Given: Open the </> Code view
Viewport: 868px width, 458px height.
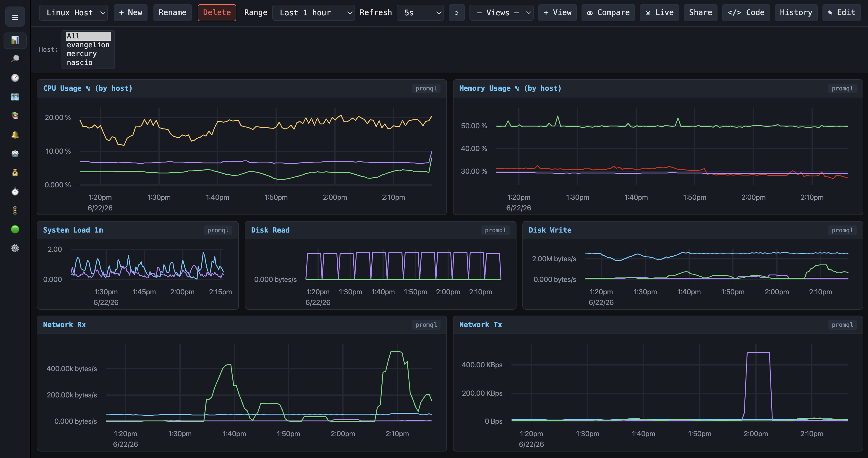Looking at the screenshot, I should coord(746,13).
